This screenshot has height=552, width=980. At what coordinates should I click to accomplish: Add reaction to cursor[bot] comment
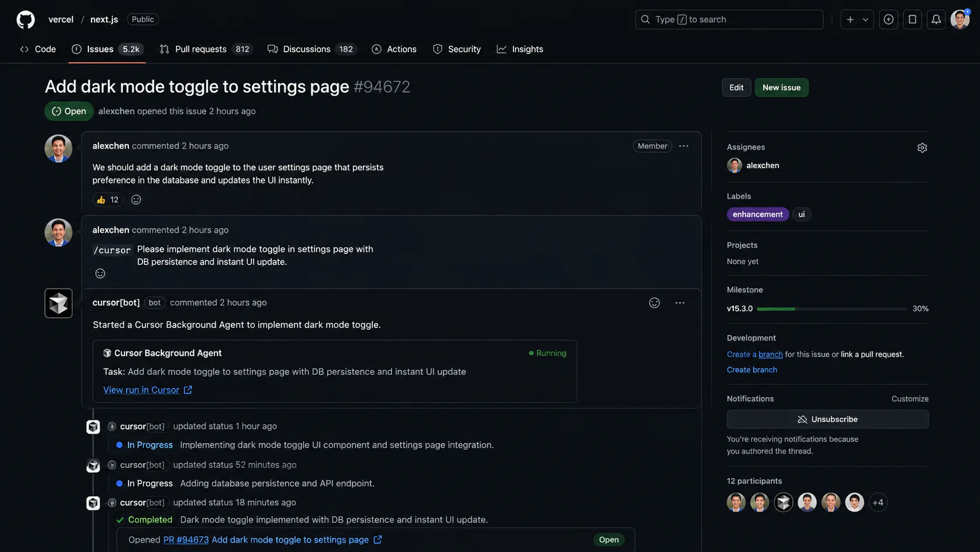click(654, 303)
